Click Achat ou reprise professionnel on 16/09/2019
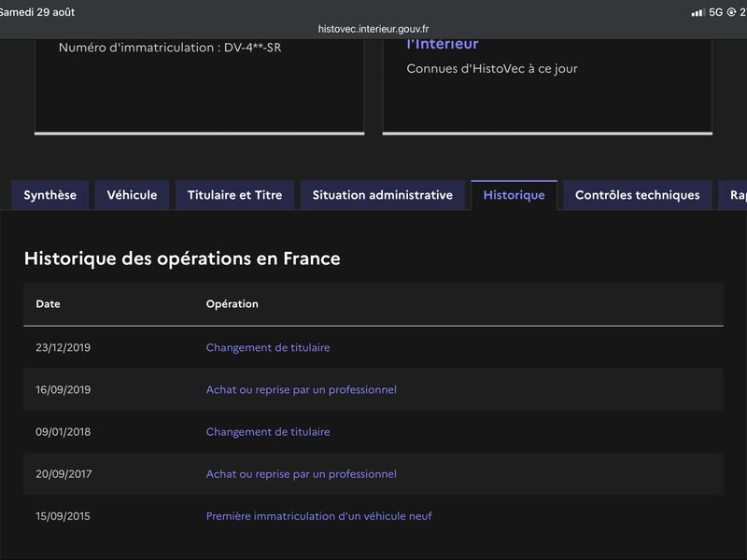 pos(301,389)
